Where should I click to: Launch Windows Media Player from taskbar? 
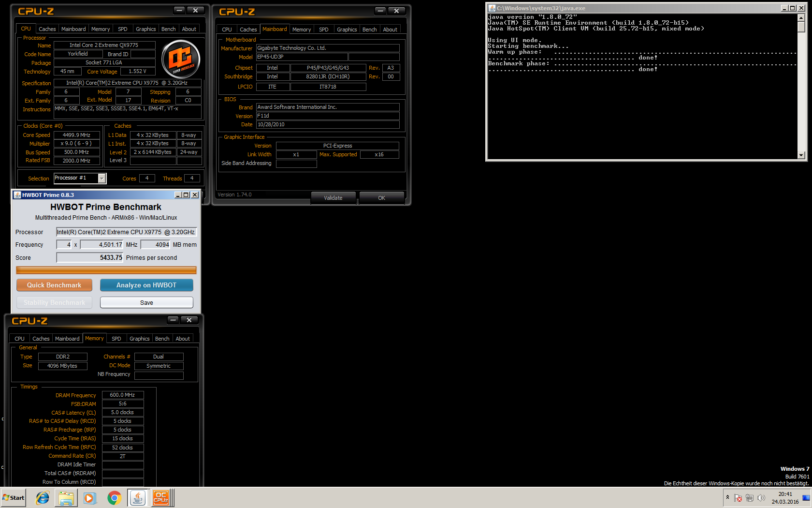tap(90, 498)
